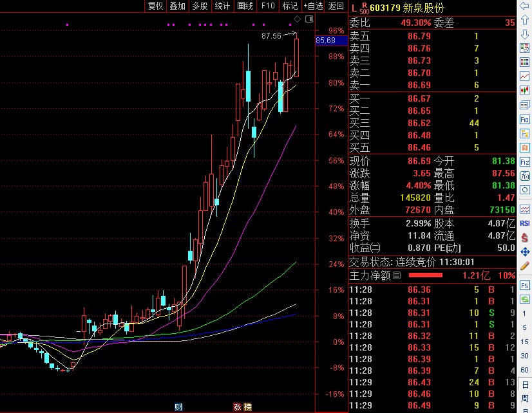Switch to the intraday line chart icon
This screenshot has height=413, width=532.
tap(524, 76)
